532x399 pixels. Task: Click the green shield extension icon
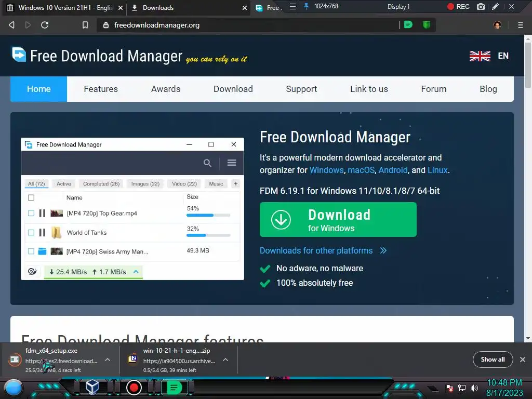point(427,24)
